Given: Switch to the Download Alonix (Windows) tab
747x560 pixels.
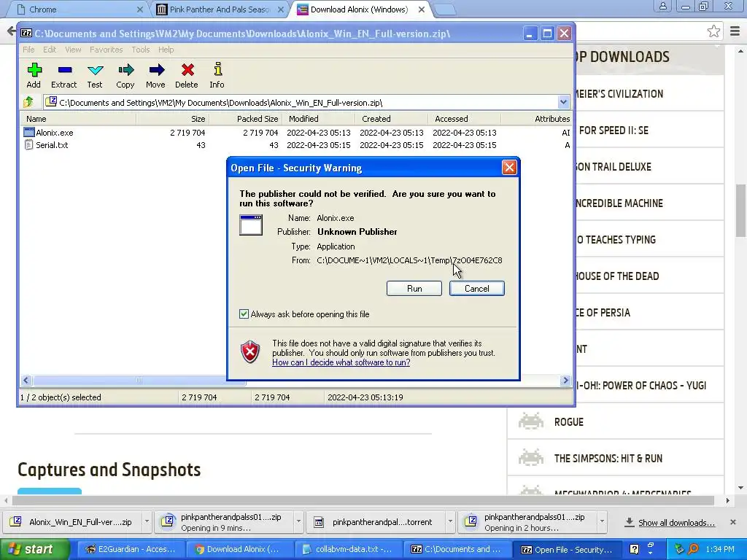Looking at the screenshot, I should click(x=359, y=9).
